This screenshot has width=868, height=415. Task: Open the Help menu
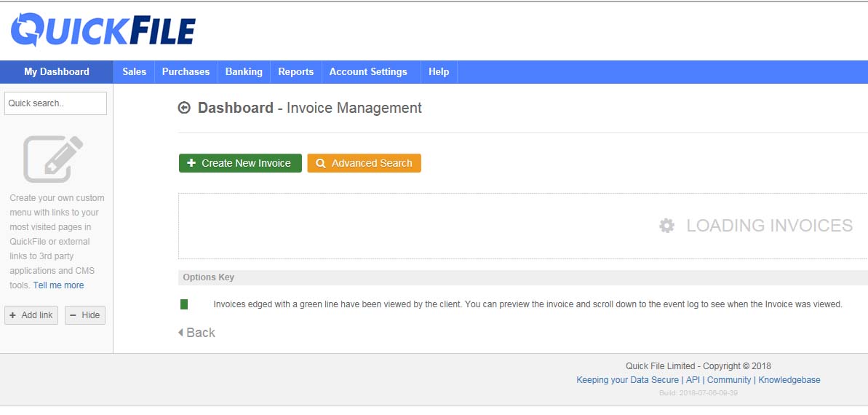(x=439, y=72)
